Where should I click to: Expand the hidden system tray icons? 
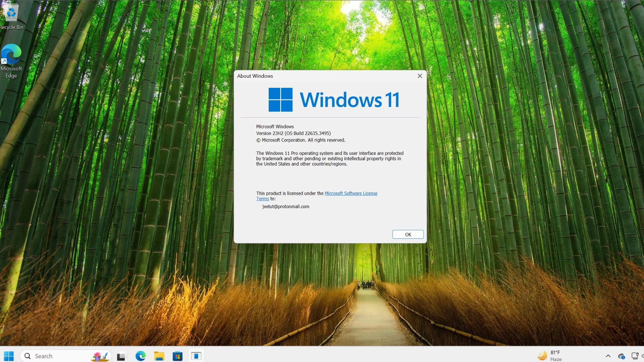click(608, 356)
